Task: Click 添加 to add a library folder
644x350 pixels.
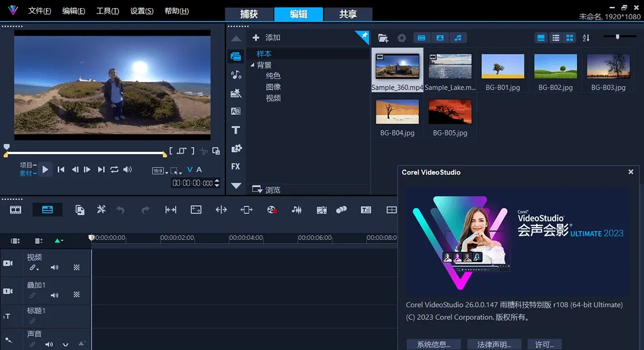Action: [x=267, y=38]
